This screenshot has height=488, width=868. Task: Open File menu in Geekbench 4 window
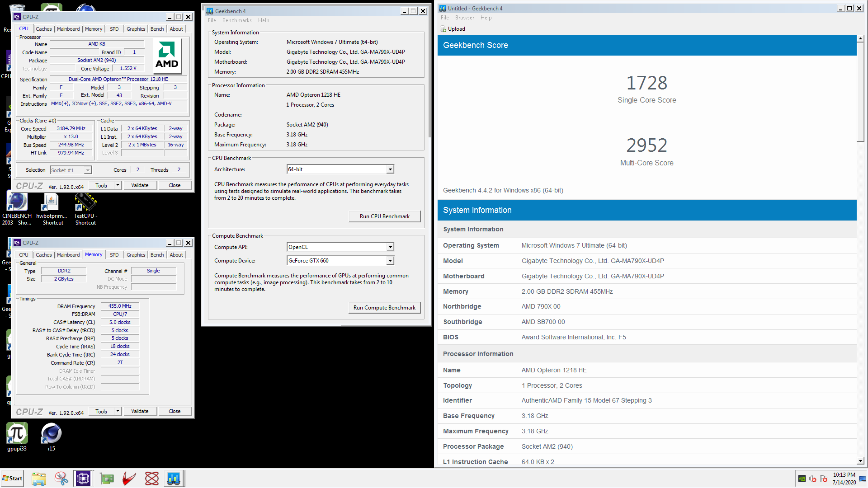point(212,20)
